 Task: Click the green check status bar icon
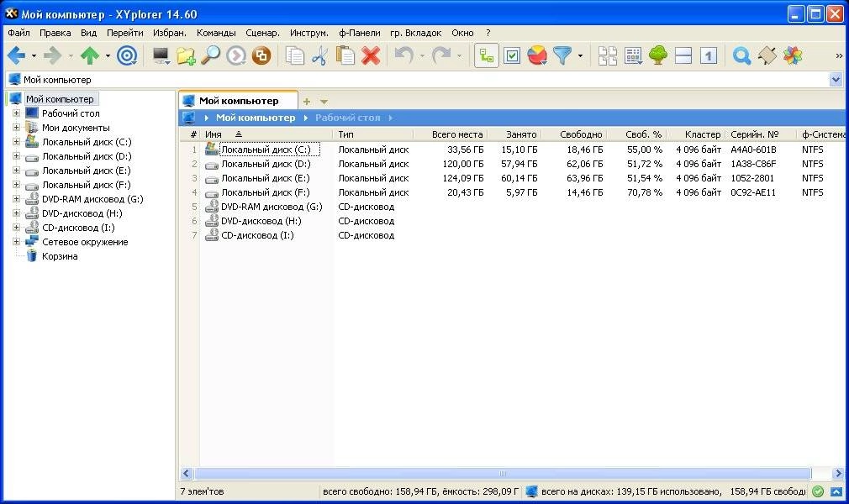click(x=818, y=491)
